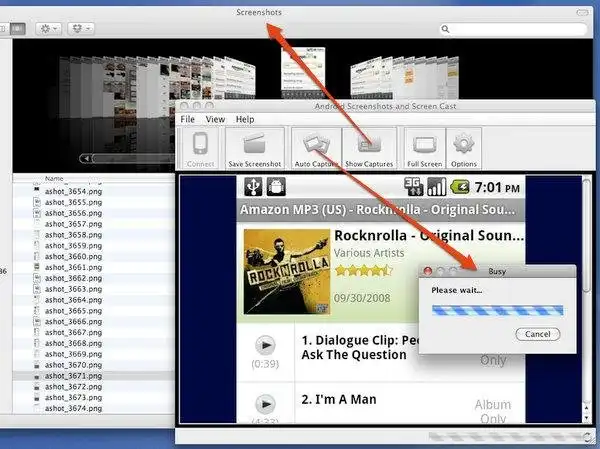Open the Finder action gear dropdown

[49, 29]
